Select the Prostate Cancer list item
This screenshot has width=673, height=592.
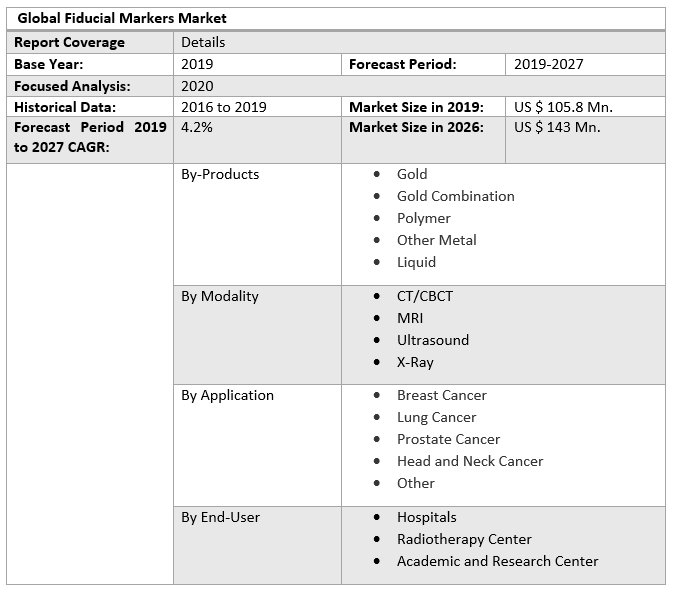(x=448, y=439)
